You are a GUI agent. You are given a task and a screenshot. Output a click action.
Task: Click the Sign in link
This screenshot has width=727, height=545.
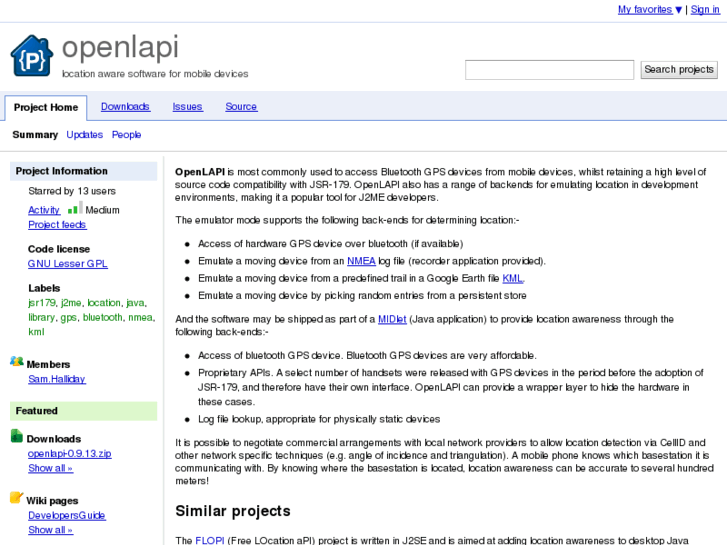pos(705,9)
